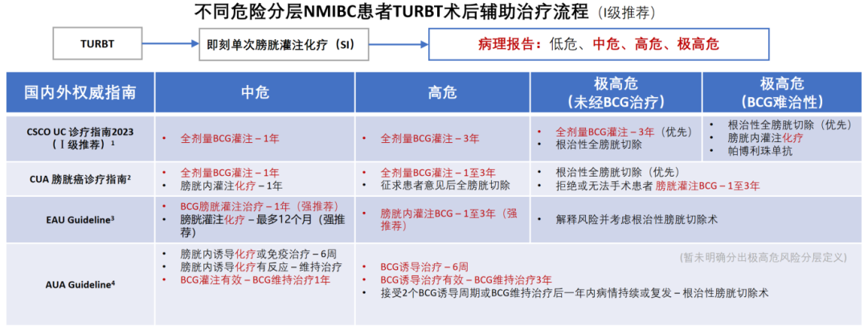Viewport: 868px width, 330px height.
Task: Select the 极高危（BCG难治性）header
Action: coord(782,92)
